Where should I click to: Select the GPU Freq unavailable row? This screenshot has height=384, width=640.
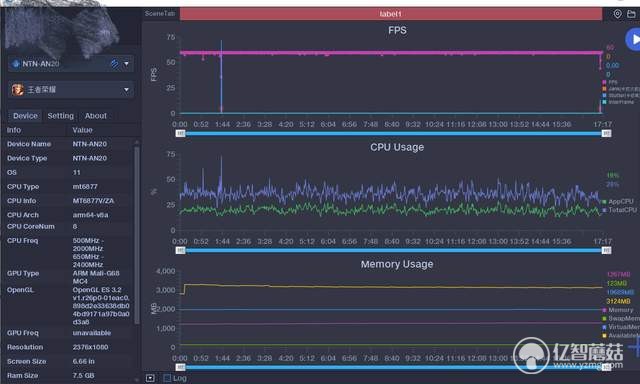[x=69, y=333]
